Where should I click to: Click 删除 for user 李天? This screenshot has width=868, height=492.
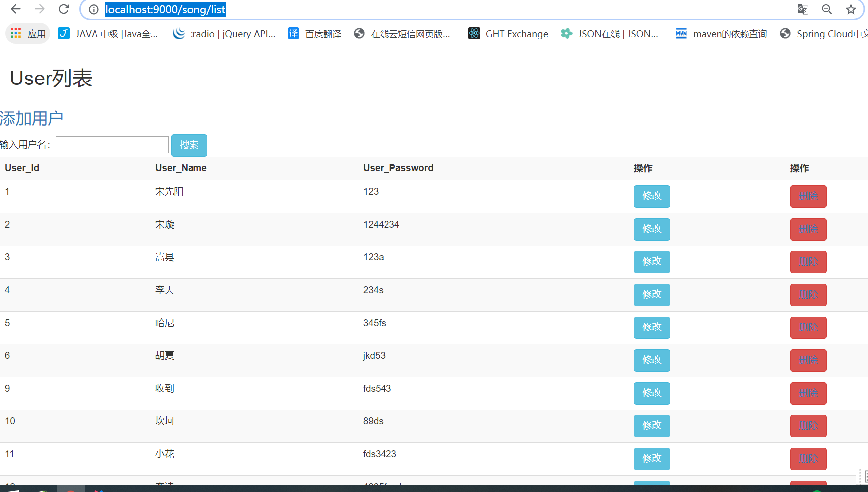(808, 295)
